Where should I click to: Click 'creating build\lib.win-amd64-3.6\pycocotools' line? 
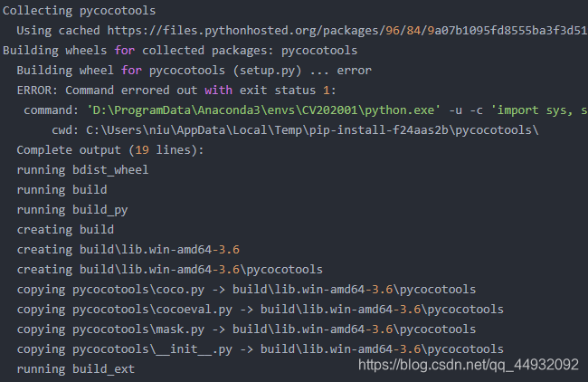pos(169,269)
